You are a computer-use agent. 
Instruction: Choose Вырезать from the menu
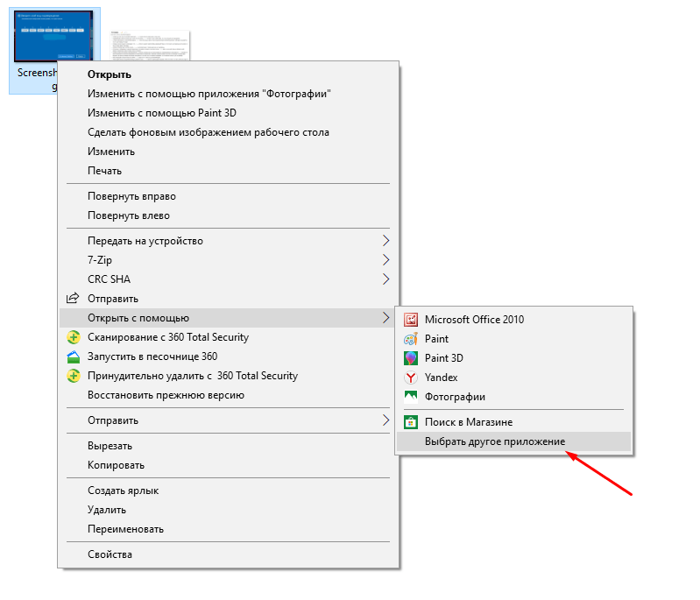(x=228, y=446)
